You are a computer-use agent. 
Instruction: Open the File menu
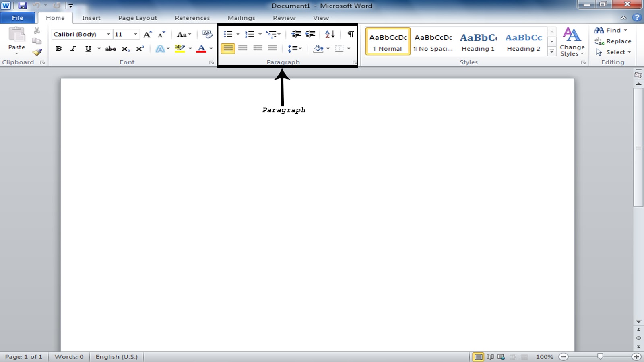[17, 18]
